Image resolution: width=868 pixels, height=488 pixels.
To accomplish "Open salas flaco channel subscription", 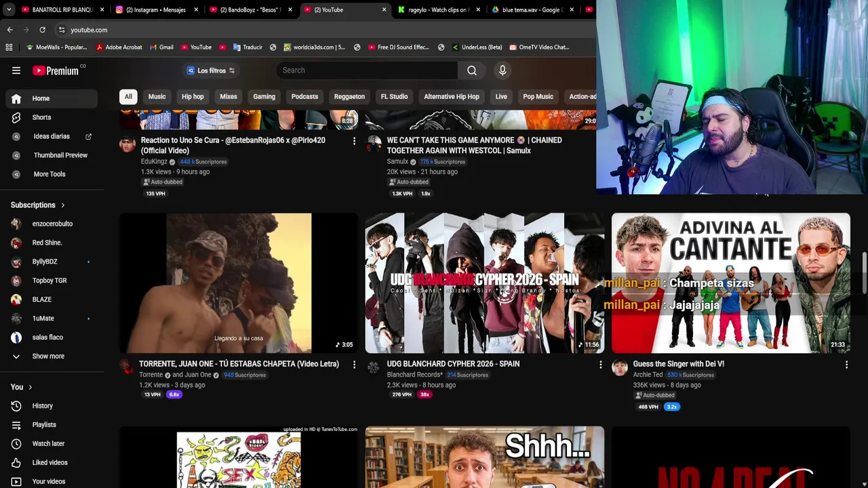I will pos(52,338).
